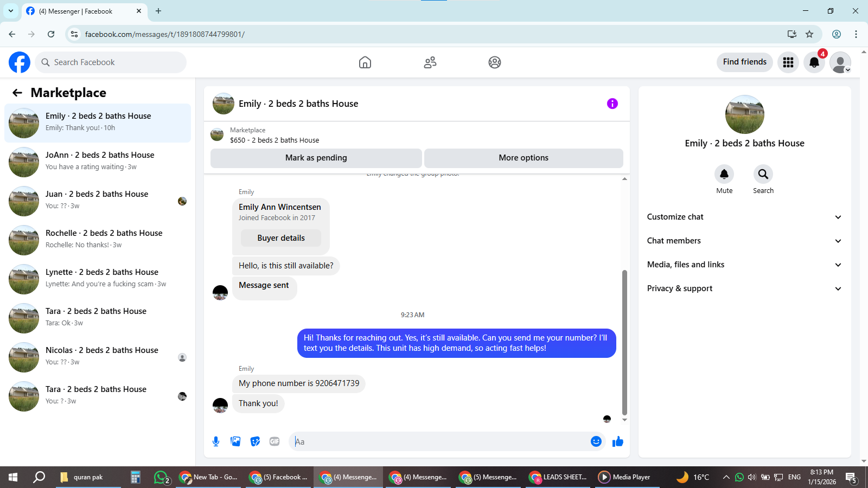The width and height of the screenshot is (868, 488).
Task: Open the Facebook logo home link
Action: coord(20,62)
